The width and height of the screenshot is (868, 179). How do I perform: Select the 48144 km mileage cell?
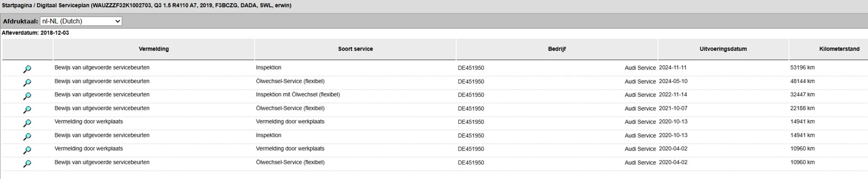802,81
